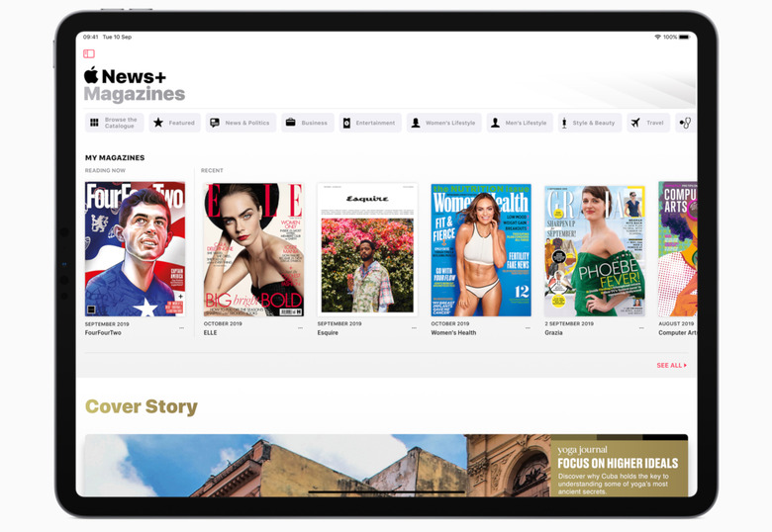
Task: Show the more options menu for Grazia
Action: point(641,328)
